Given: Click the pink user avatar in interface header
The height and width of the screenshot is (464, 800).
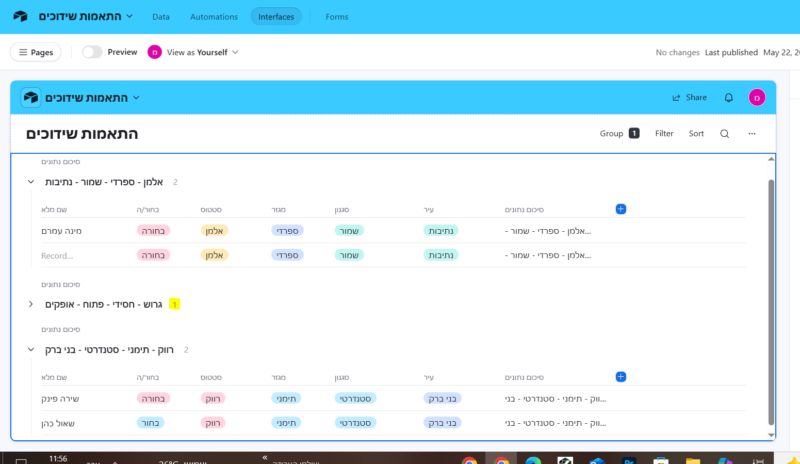Looking at the screenshot, I should pyautogui.click(x=757, y=98).
